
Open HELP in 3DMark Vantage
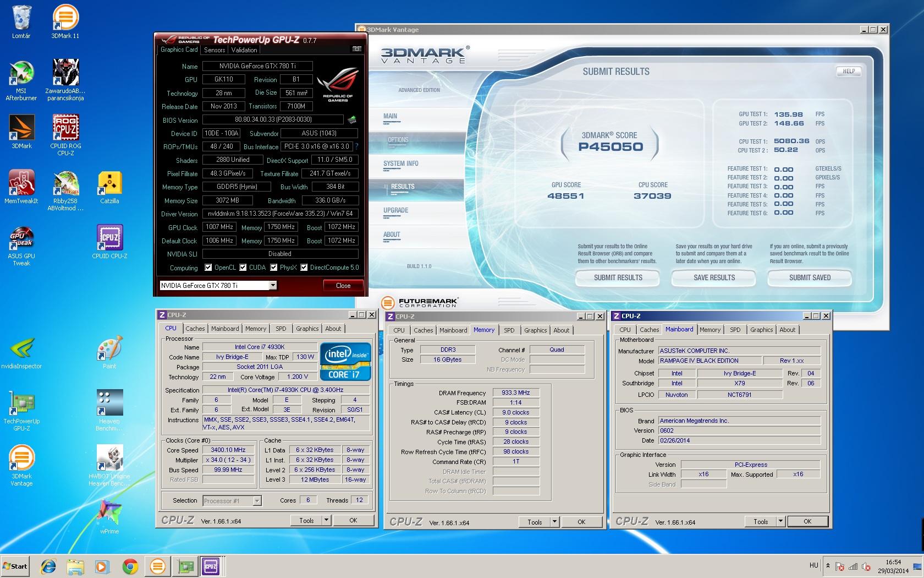tap(849, 71)
